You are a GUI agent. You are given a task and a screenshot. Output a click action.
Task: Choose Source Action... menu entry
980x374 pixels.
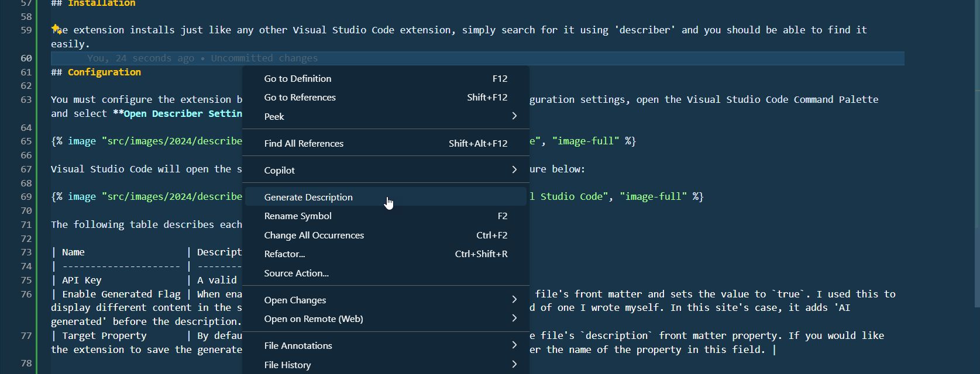pos(386,273)
